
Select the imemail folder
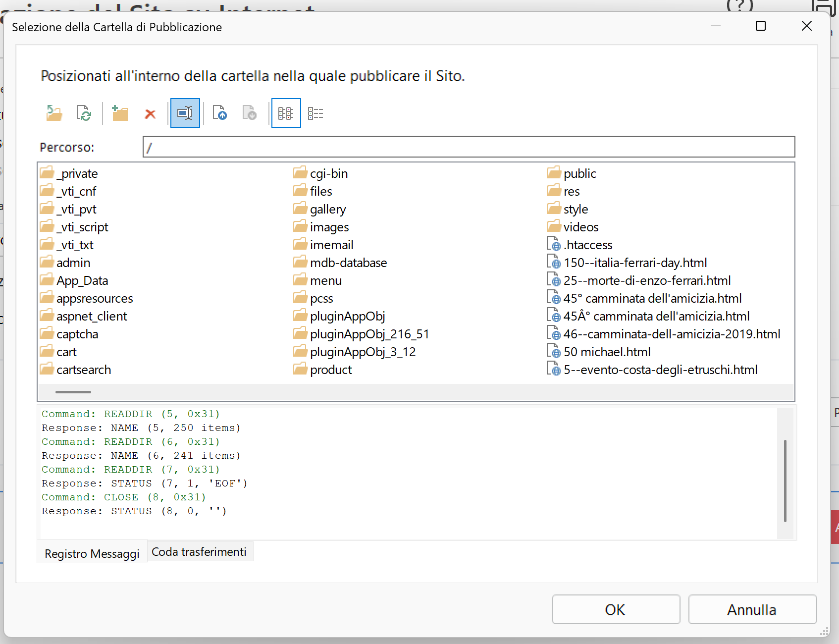[323, 245]
